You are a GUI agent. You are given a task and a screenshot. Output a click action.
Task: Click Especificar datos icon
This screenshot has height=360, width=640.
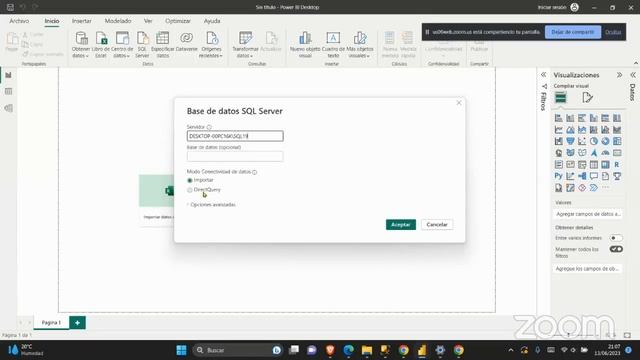tap(162, 44)
